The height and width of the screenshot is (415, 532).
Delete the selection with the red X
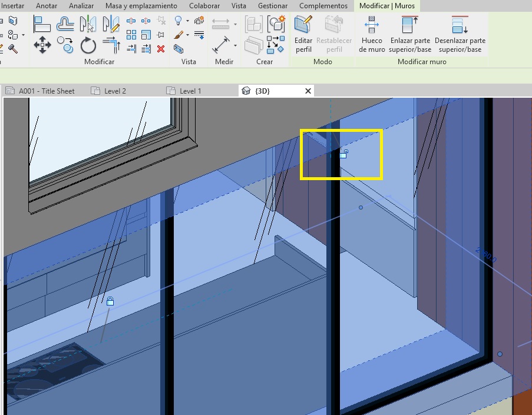tap(160, 49)
